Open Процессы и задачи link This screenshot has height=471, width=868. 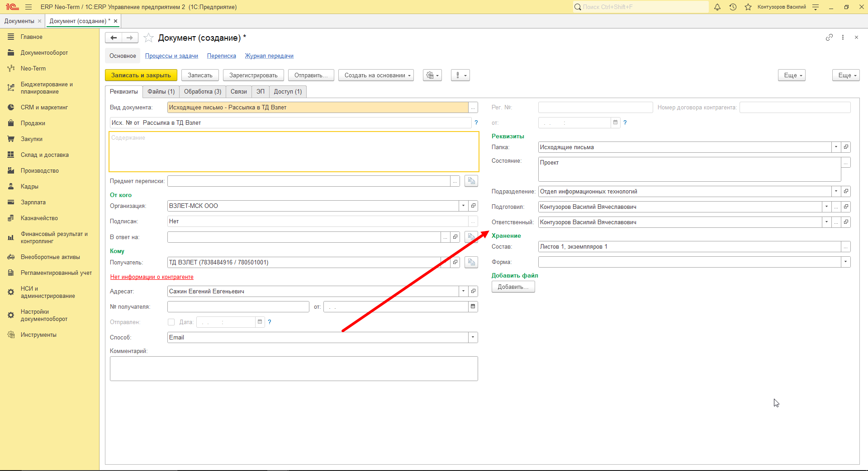pos(171,56)
